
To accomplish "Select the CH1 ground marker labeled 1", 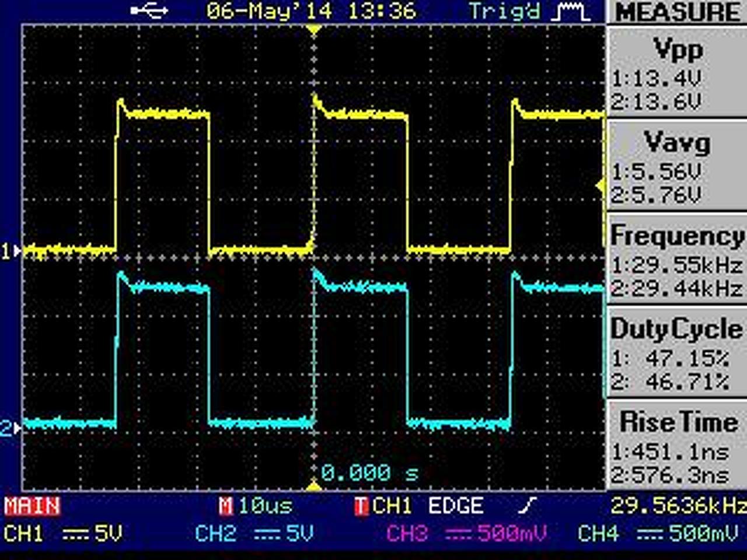I will (x=11, y=251).
